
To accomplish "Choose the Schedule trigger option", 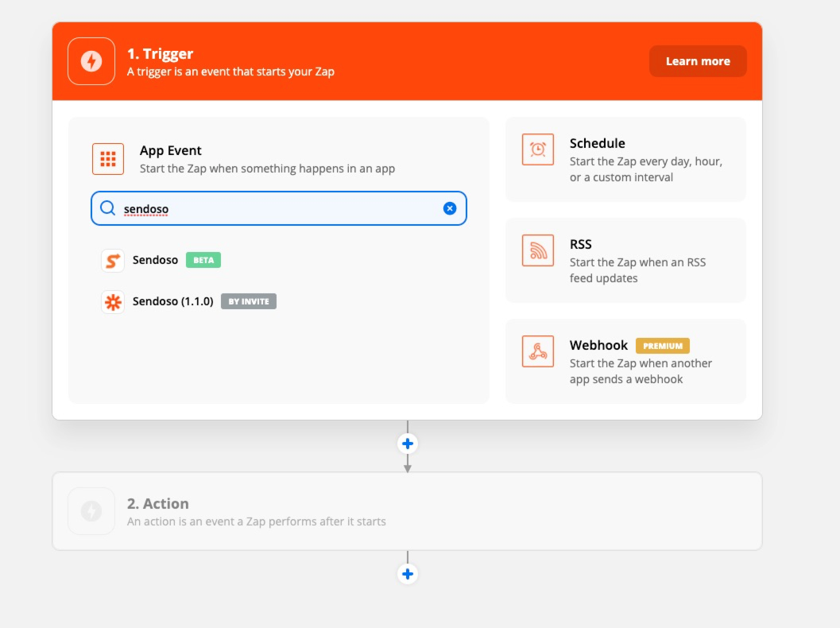I will click(625, 159).
